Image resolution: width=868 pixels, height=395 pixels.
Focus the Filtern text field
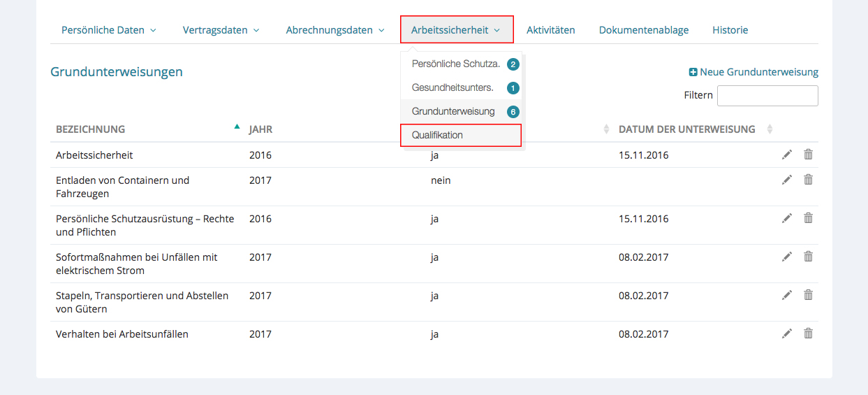767,96
